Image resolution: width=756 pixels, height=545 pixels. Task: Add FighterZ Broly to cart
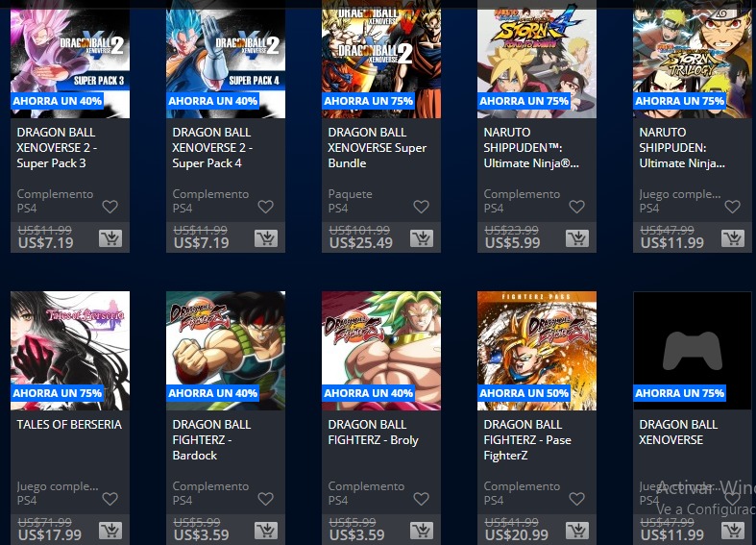click(422, 531)
